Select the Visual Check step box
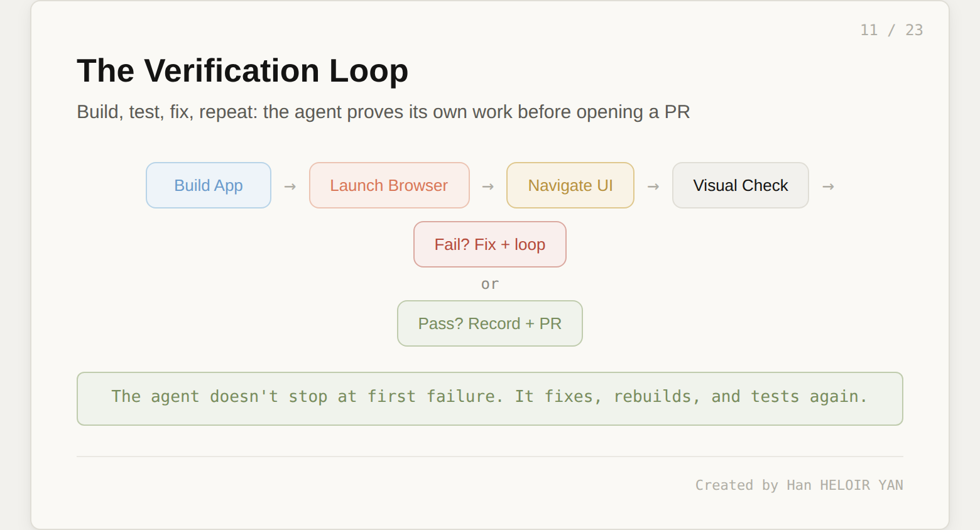980x530 pixels. coord(740,185)
